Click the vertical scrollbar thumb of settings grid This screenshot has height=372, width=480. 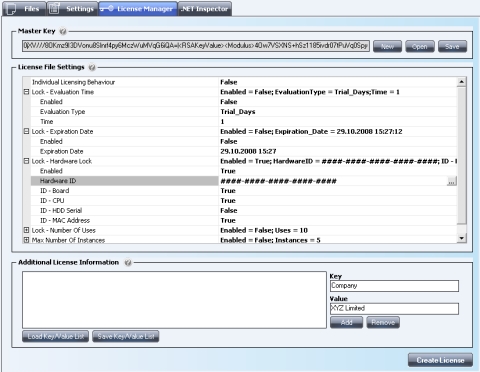point(462,155)
